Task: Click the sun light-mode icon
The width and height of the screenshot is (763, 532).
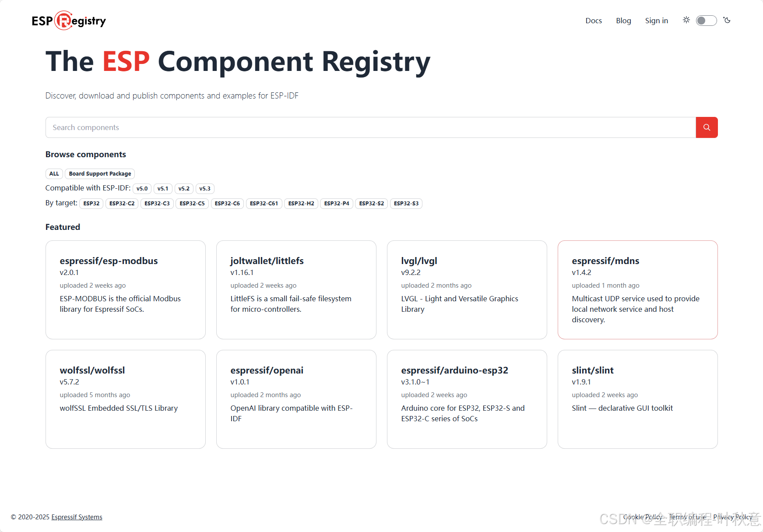Action: click(686, 20)
